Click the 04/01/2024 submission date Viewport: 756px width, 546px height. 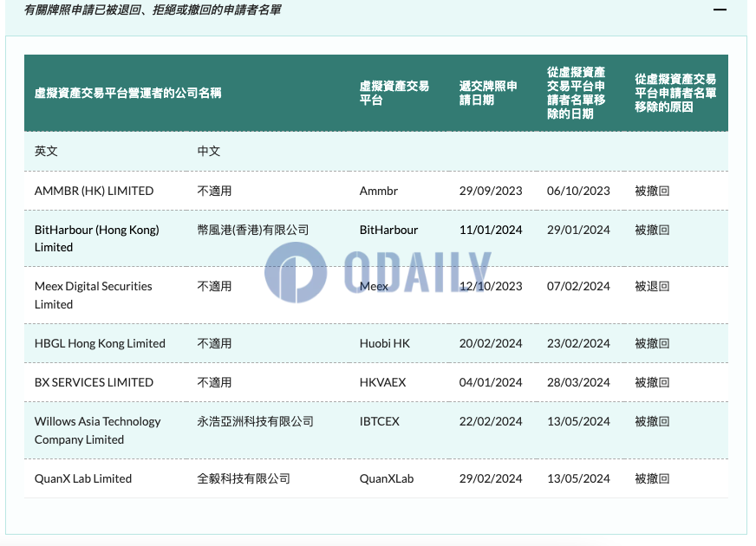tap(491, 383)
